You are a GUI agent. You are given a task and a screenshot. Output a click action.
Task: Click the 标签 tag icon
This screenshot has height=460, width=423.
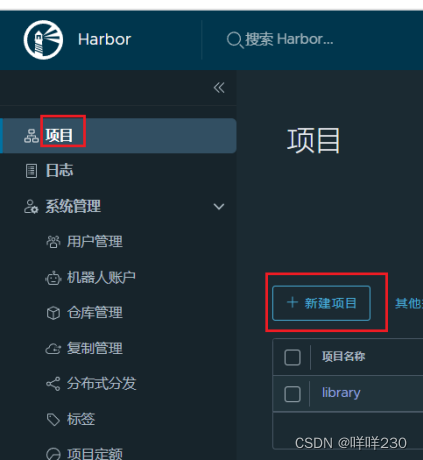coord(53,419)
